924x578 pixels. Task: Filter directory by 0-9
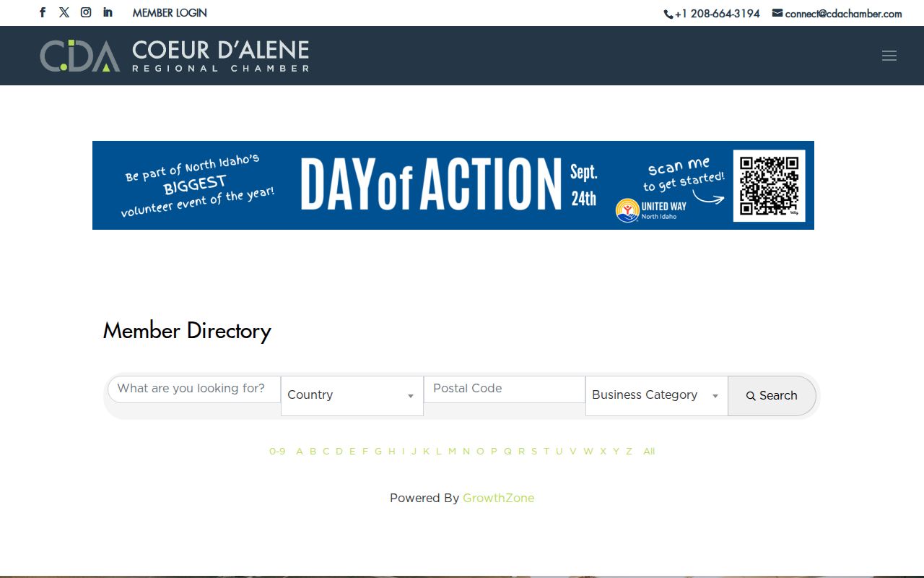point(277,452)
